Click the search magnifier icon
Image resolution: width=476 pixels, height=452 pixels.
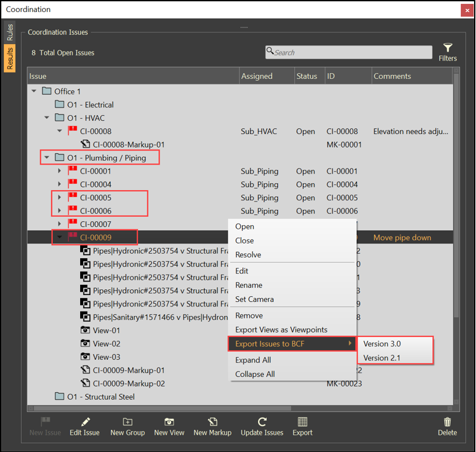click(x=270, y=50)
